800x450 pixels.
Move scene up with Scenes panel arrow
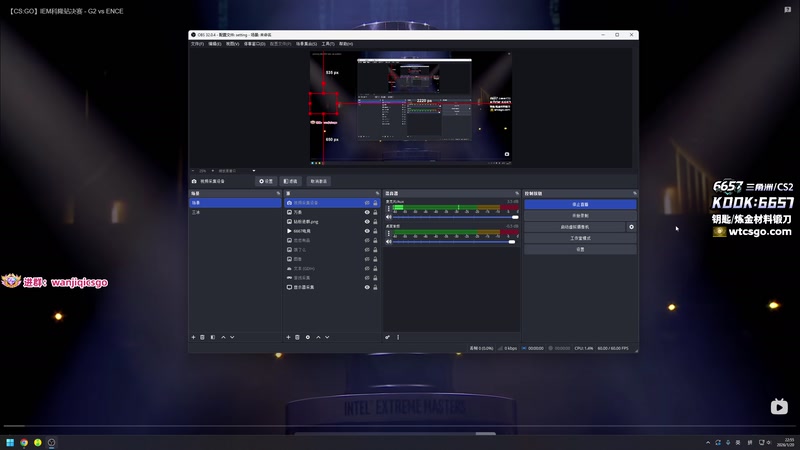click(x=223, y=337)
